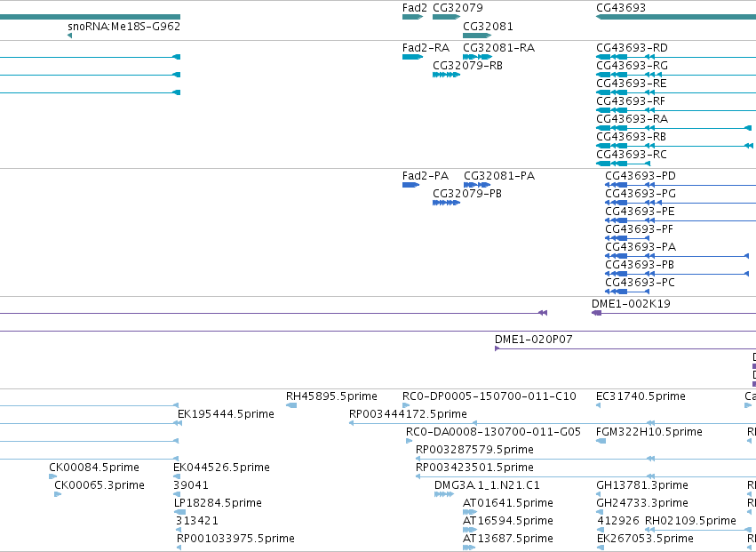Image resolution: width=756 pixels, height=552 pixels.
Task: Click the CG32081-PA CDS label
Action: tap(499, 176)
